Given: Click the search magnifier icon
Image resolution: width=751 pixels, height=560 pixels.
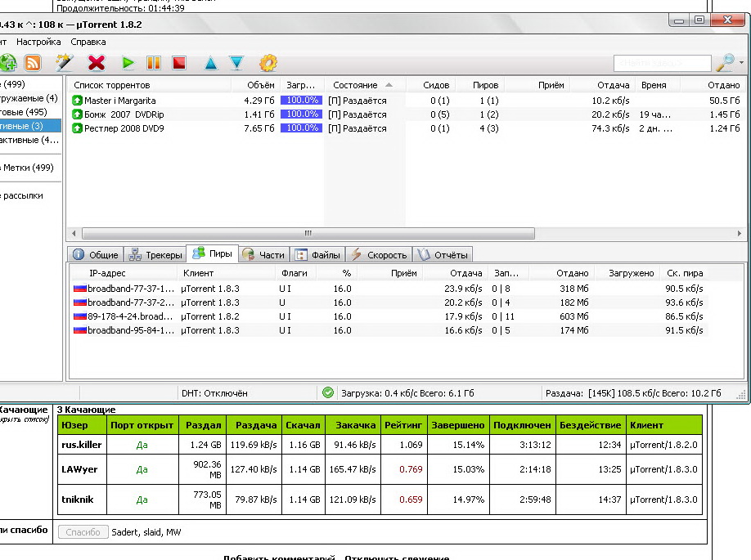Looking at the screenshot, I should [725, 63].
